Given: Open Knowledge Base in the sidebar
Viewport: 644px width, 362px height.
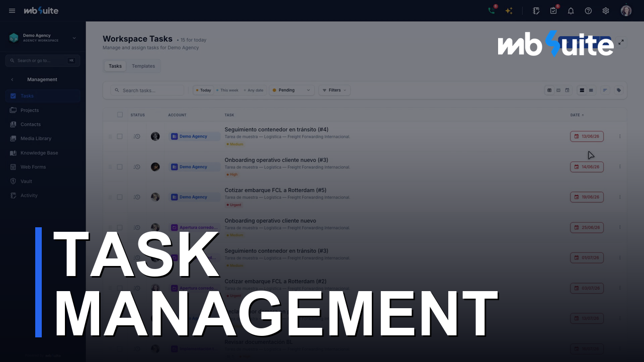Looking at the screenshot, I should tap(43, 153).
